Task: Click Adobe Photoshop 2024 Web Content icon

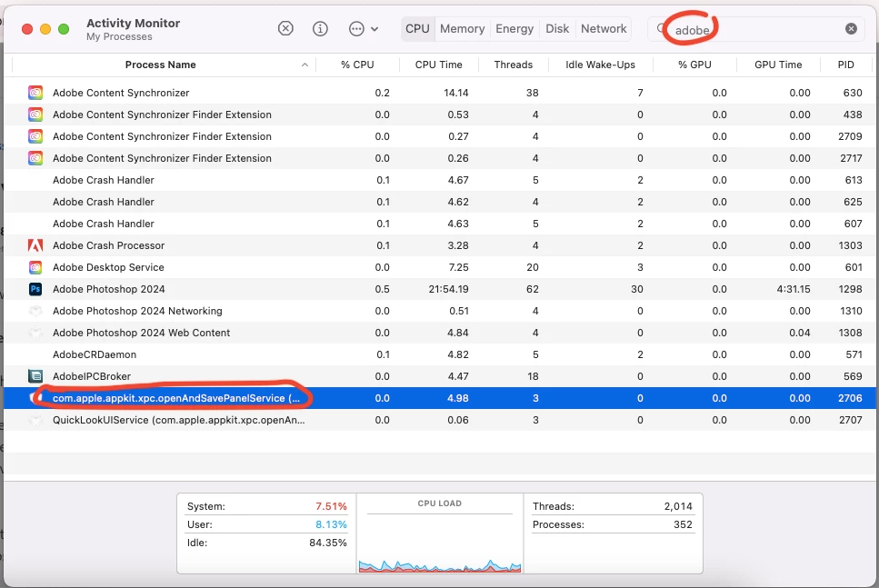Action: pyautogui.click(x=35, y=333)
